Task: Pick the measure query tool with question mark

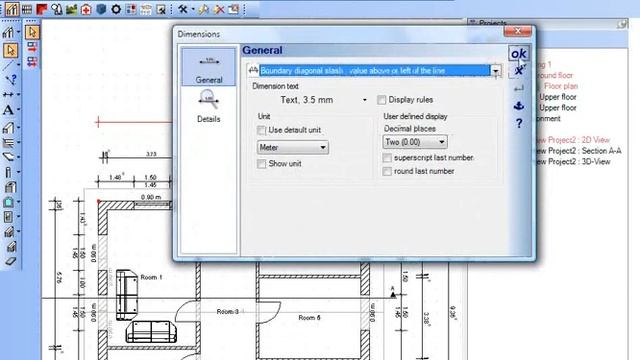Action: pyautogui.click(x=11, y=79)
